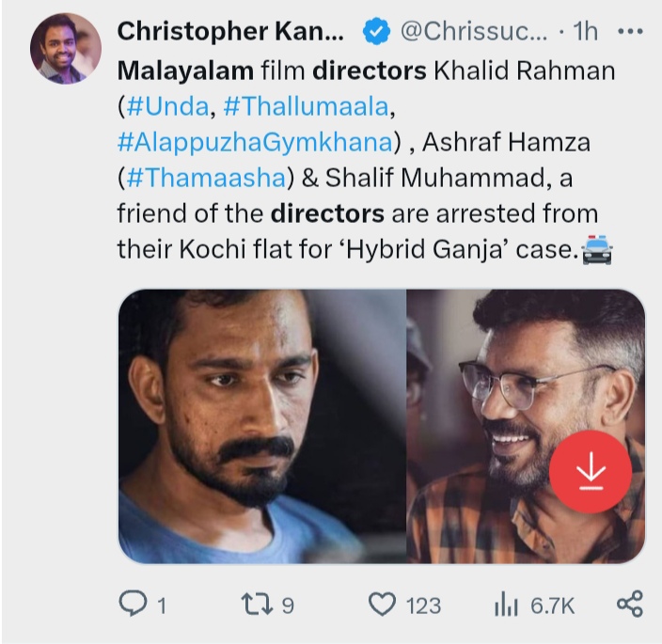
Task: Click the police car emoji
Action: point(597,250)
